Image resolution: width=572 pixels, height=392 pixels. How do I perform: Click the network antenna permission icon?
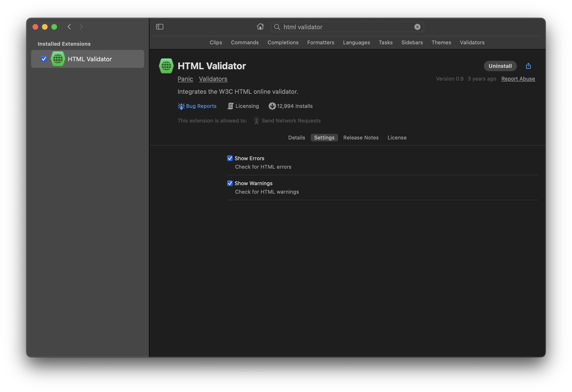point(256,121)
